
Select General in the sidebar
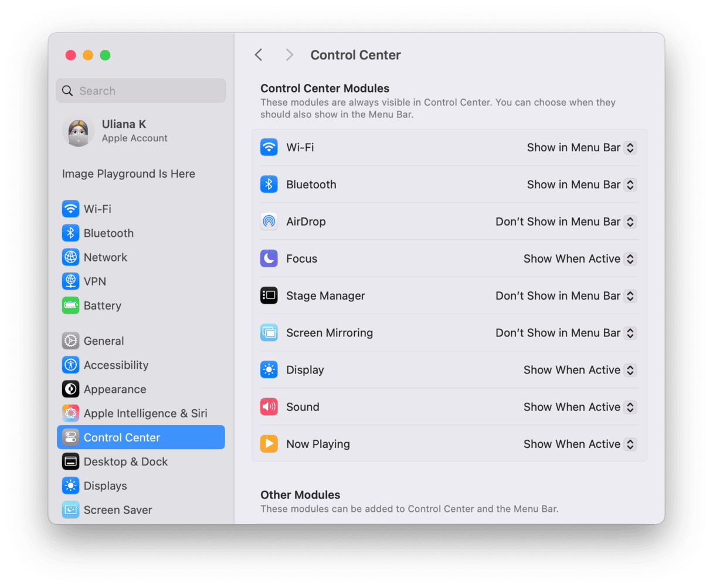(103, 341)
